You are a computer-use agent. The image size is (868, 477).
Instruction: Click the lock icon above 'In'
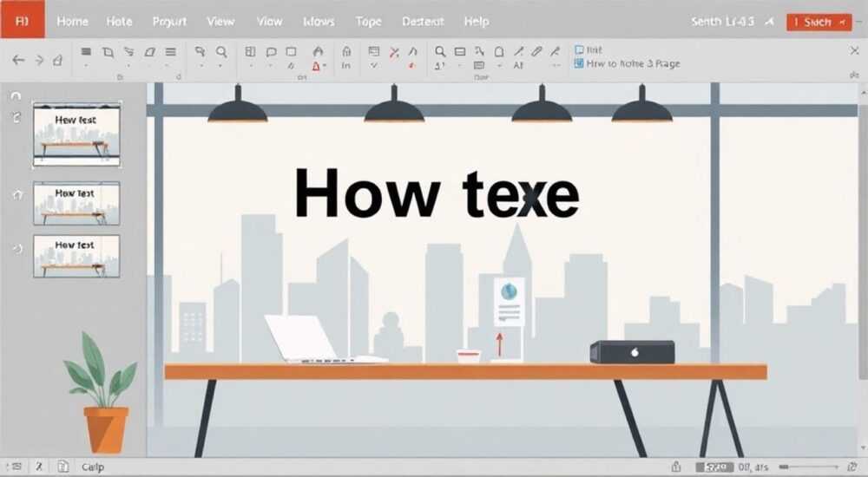click(x=346, y=52)
